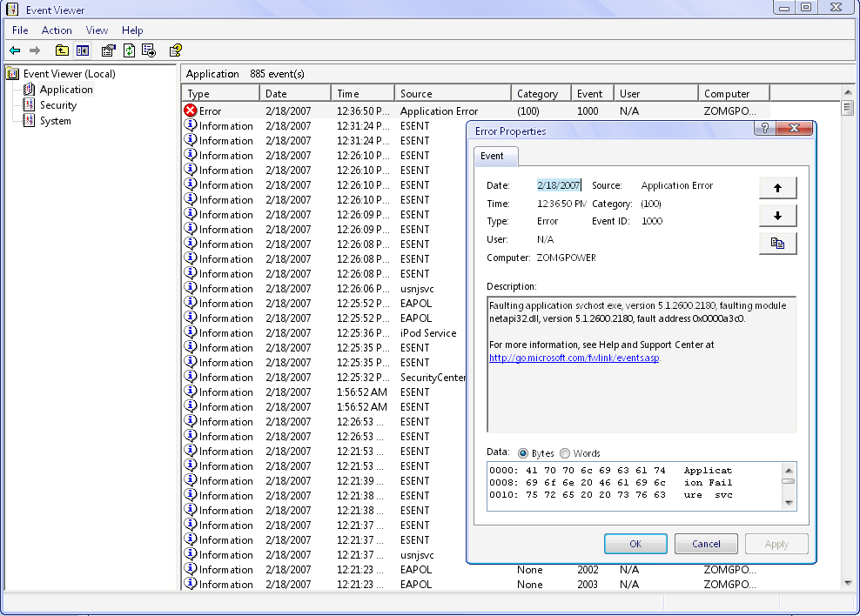Image resolution: width=860 pixels, height=616 pixels.
Task: Click the Back arrow toolbar icon
Action: click(x=15, y=50)
